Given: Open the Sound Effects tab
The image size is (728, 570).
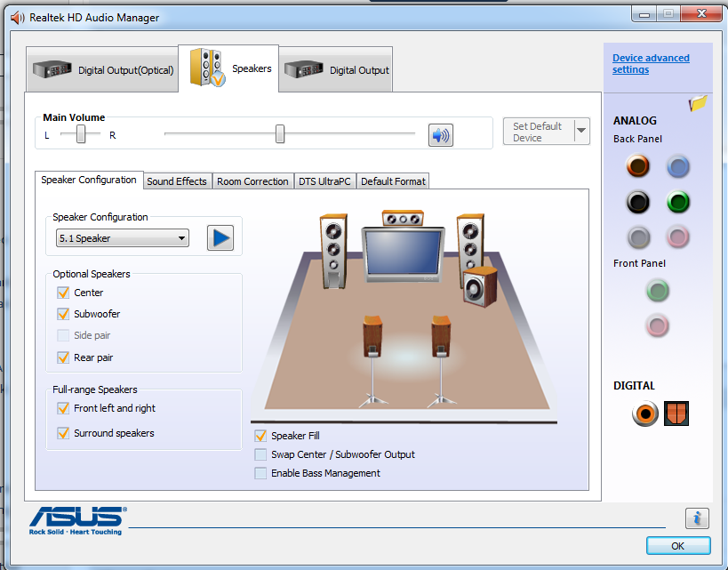Looking at the screenshot, I should [177, 181].
